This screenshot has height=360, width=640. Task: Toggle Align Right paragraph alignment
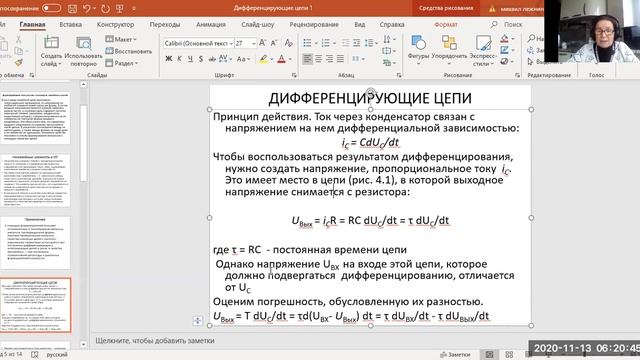329,59
